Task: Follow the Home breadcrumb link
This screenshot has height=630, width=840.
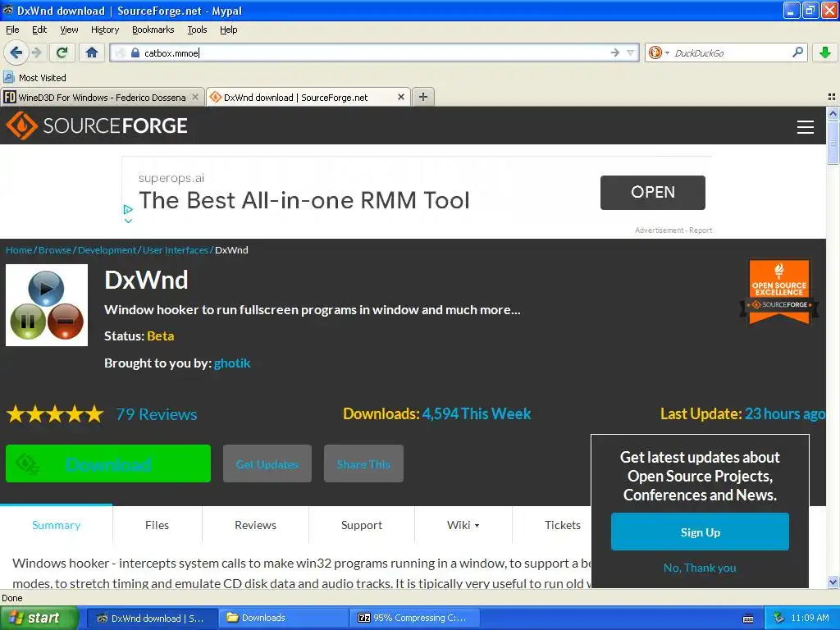Action: tap(19, 250)
